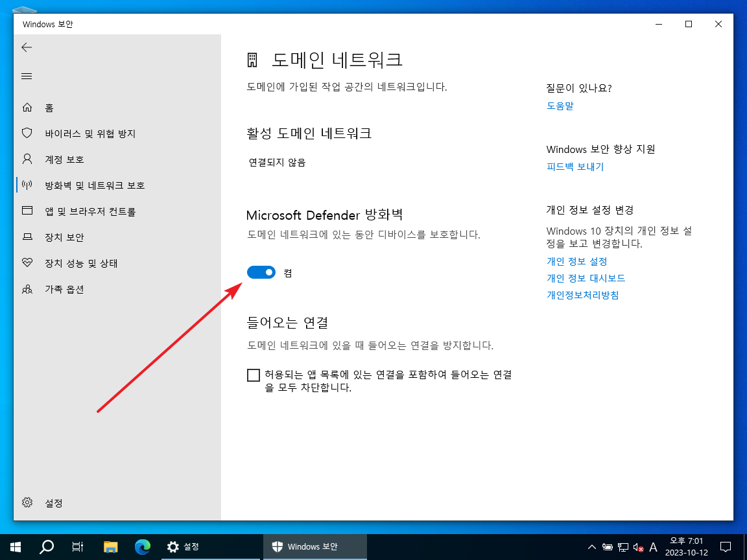Click the Home house icon

point(27,108)
